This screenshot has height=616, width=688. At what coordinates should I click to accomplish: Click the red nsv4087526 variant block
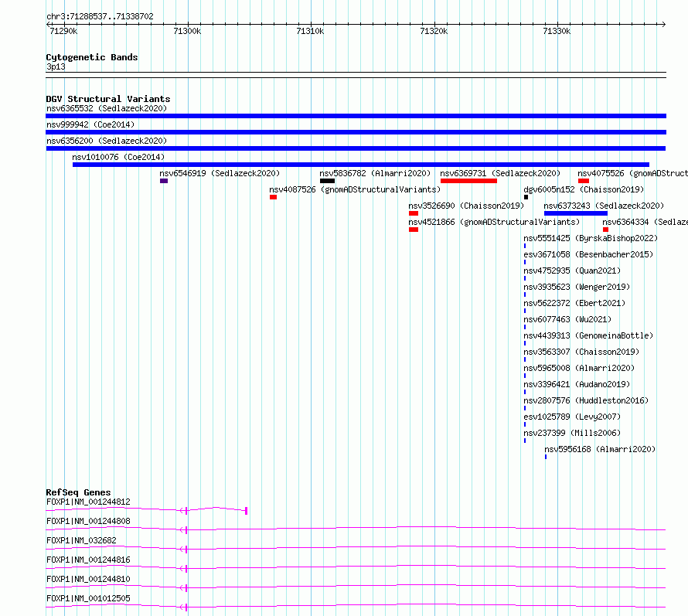click(273, 197)
